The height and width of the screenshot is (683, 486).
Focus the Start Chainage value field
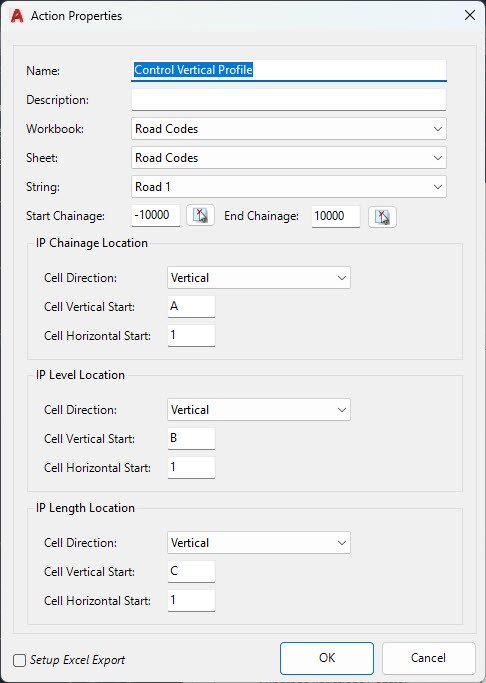[155, 216]
